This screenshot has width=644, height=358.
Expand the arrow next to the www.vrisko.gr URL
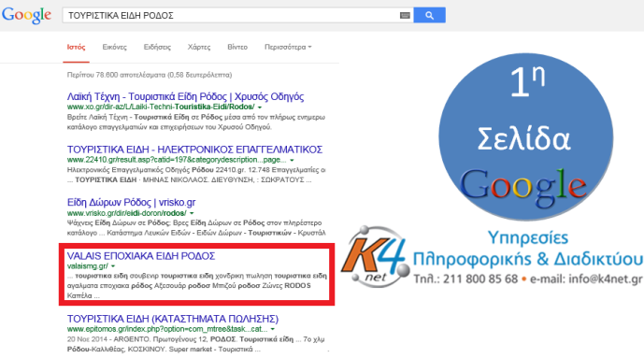(x=192, y=213)
